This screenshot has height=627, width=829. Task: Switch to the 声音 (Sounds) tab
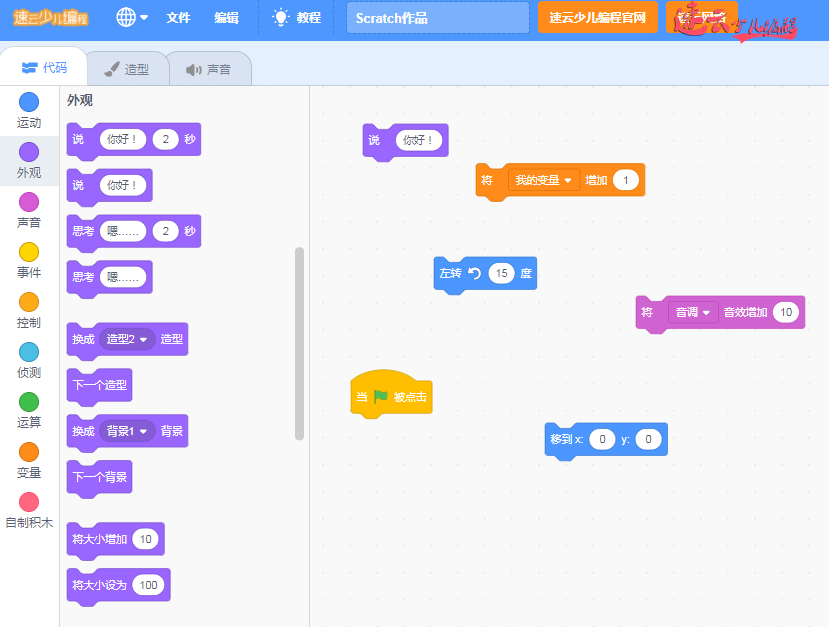(x=209, y=69)
